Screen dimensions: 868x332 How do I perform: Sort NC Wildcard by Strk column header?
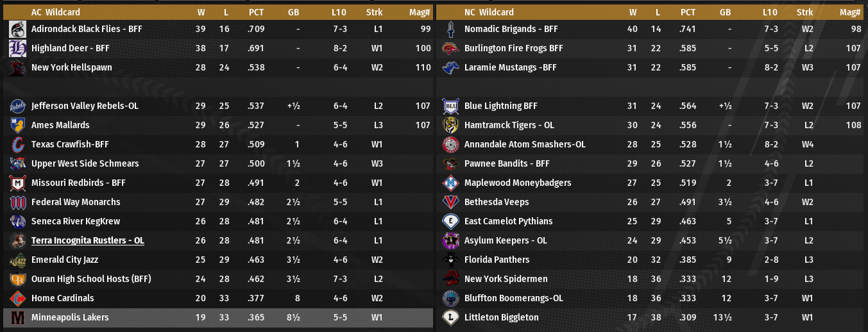(x=804, y=12)
